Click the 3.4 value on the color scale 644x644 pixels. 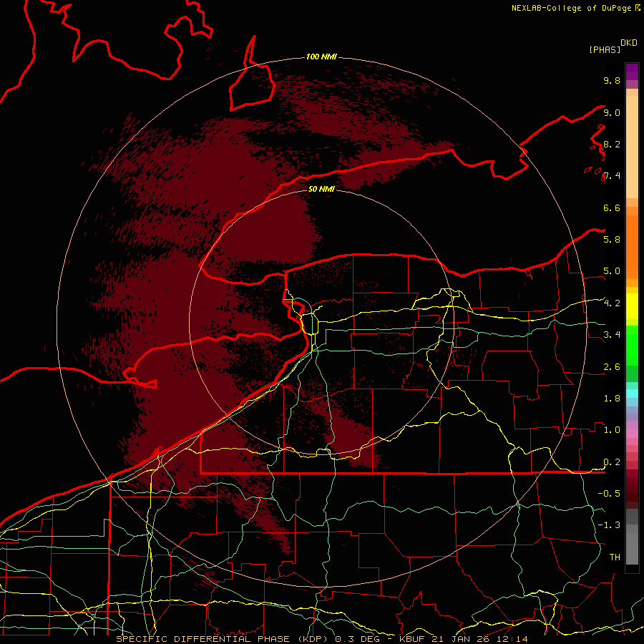click(x=612, y=335)
